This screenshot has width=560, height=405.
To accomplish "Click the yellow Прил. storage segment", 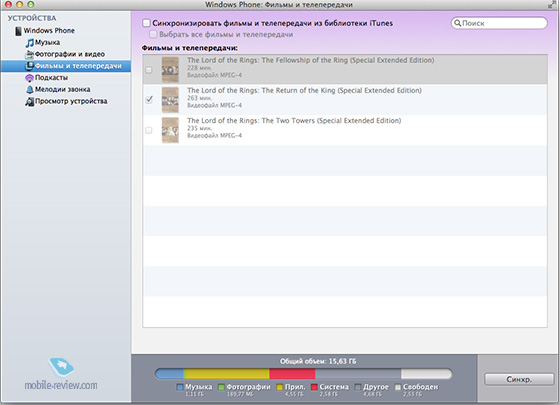I will tap(228, 374).
